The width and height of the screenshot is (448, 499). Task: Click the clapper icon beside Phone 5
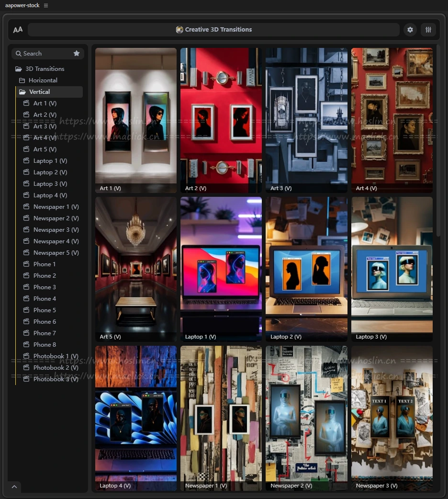coord(26,310)
